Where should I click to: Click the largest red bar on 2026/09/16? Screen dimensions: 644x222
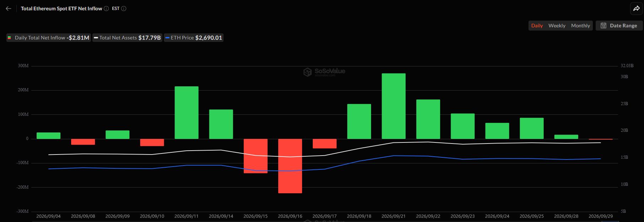pyautogui.click(x=290, y=166)
